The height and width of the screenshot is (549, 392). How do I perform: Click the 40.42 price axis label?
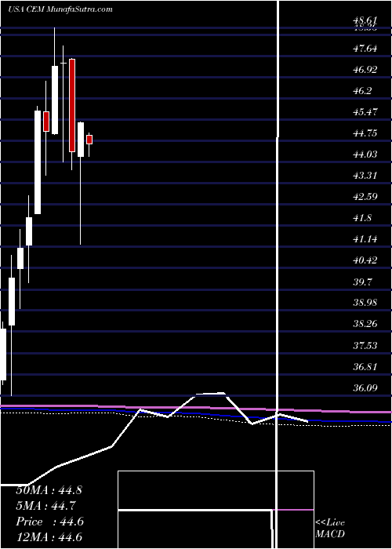pyautogui.click(x=365, y=260)
